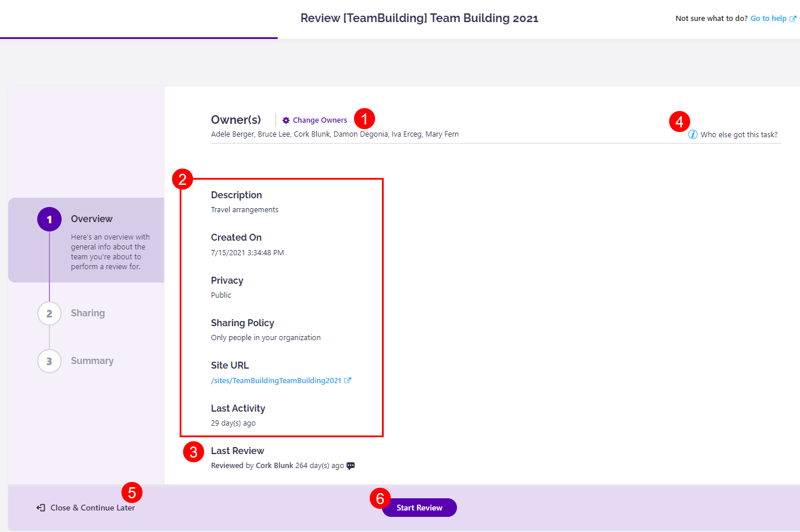Click the info icon near Who else got this task
This screenshot has height=532, width=800.
(692, 134)
